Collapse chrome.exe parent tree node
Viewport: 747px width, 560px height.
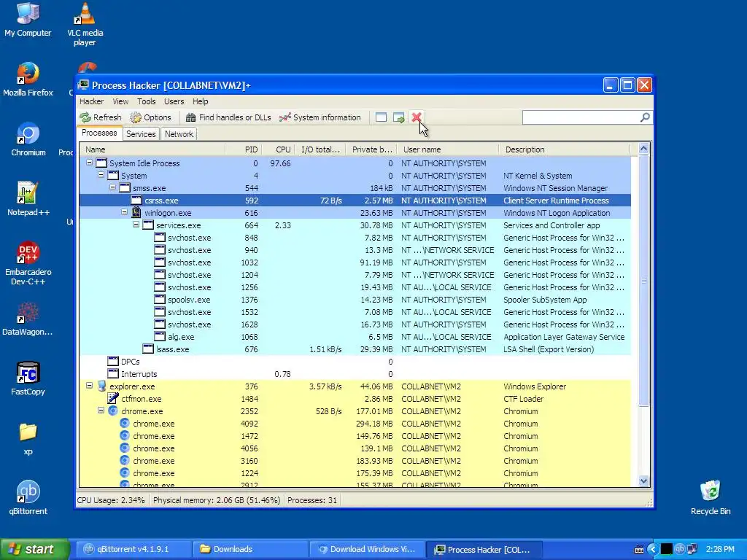[101, 410]
